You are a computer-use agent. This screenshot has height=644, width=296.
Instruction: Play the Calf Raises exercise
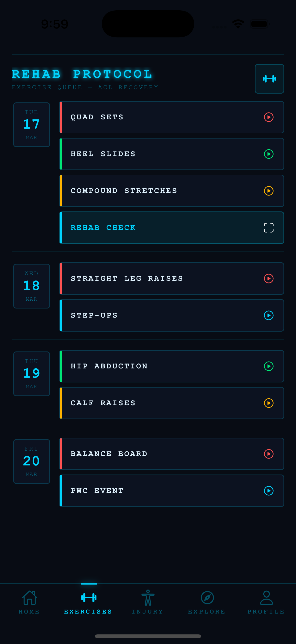coord(269,403)
